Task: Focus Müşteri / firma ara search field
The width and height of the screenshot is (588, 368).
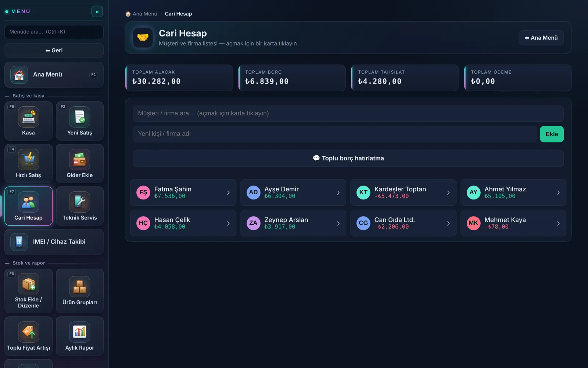Action: tap(348, 113)
